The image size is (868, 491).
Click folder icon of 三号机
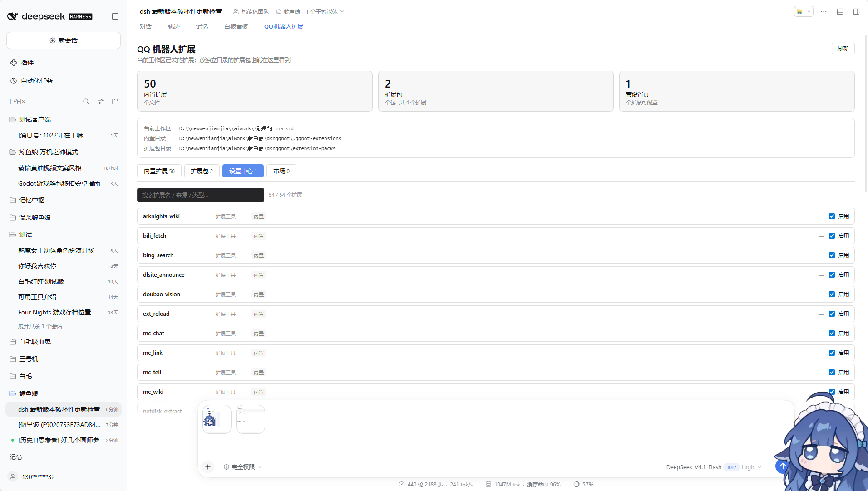point(13,359)
